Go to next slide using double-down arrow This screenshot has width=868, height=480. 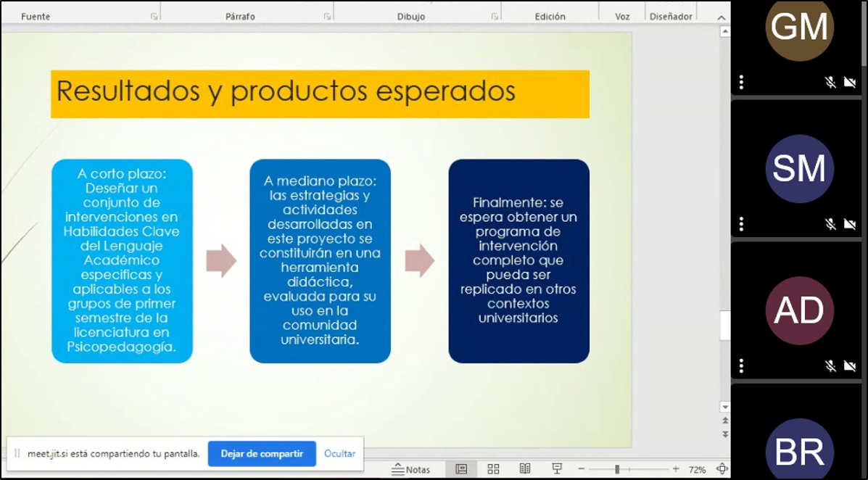724,434
